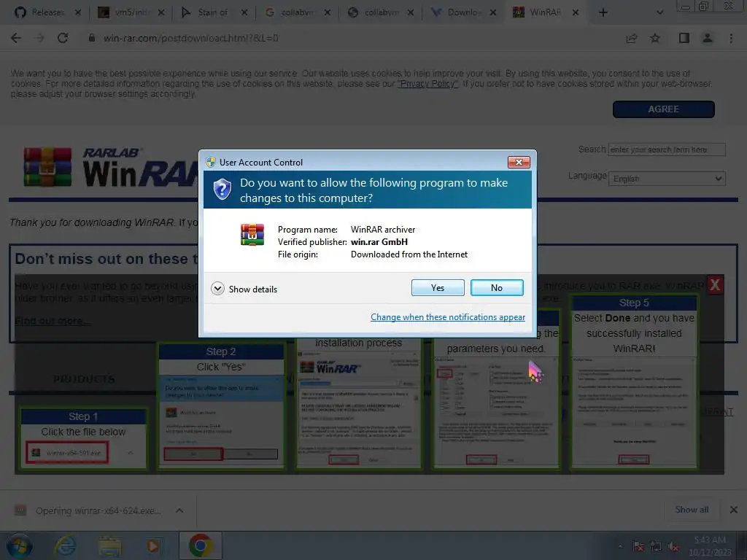747x560 pixels.
Task: Click Show all downloads button
Action: pos(692,510)
